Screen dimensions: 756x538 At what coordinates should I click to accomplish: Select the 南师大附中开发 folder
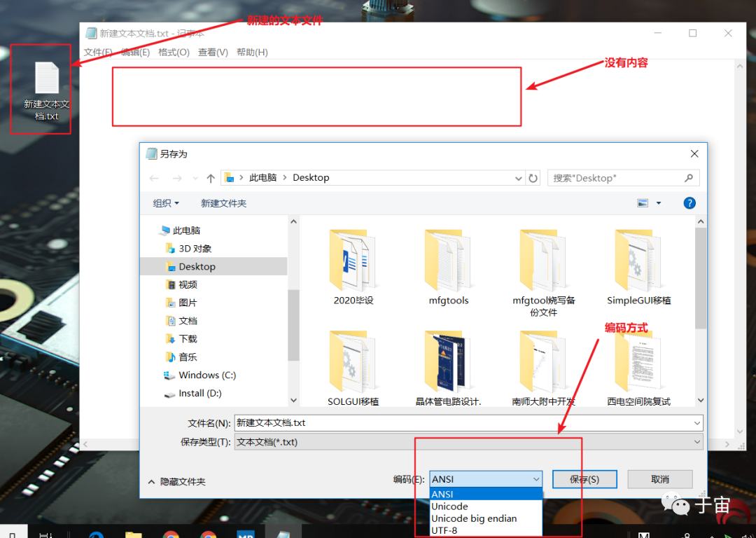click(543, 368)
